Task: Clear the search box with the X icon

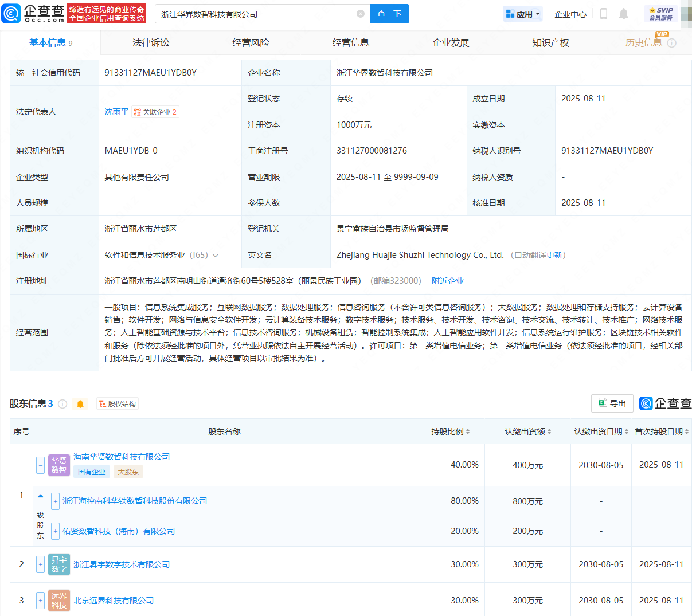Action: 360,14
